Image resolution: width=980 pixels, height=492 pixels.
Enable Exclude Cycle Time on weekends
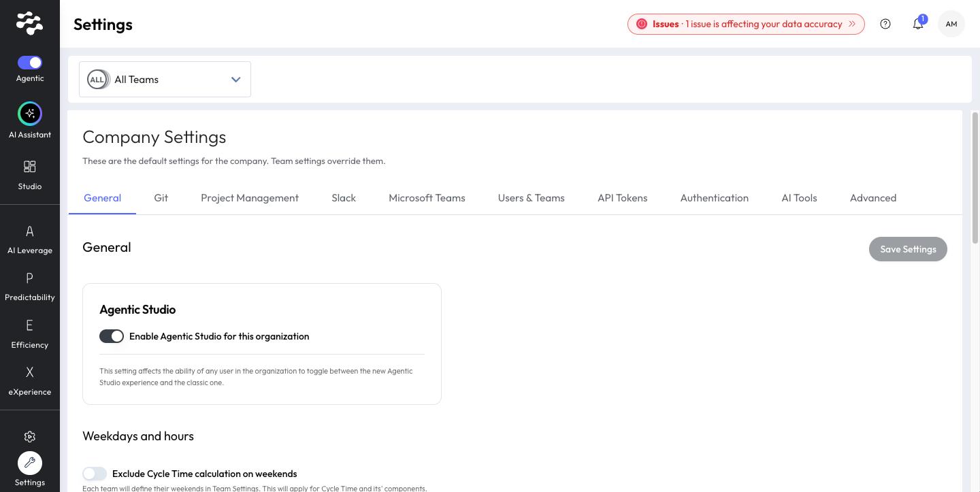[x=95, y=474]
